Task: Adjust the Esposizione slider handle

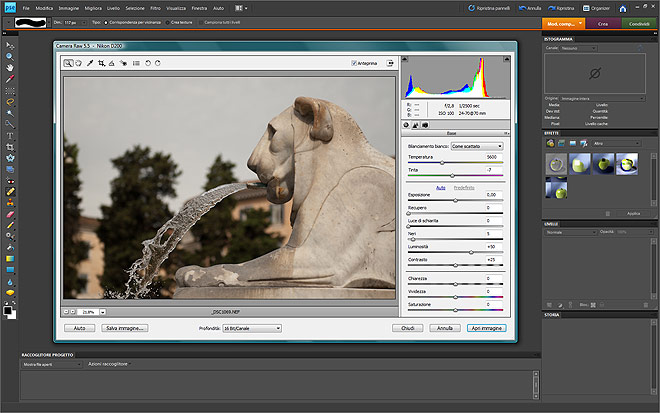Action: pos(455,201)
